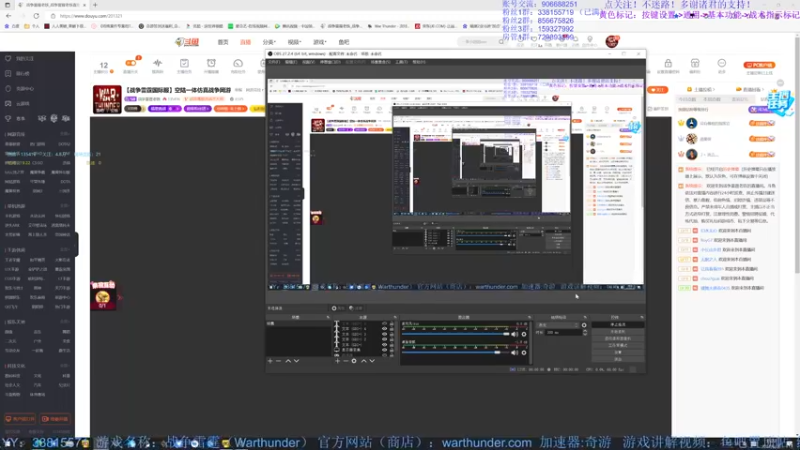
Task: Open scene transition properties gear icon
Action: tap(584, 325)
